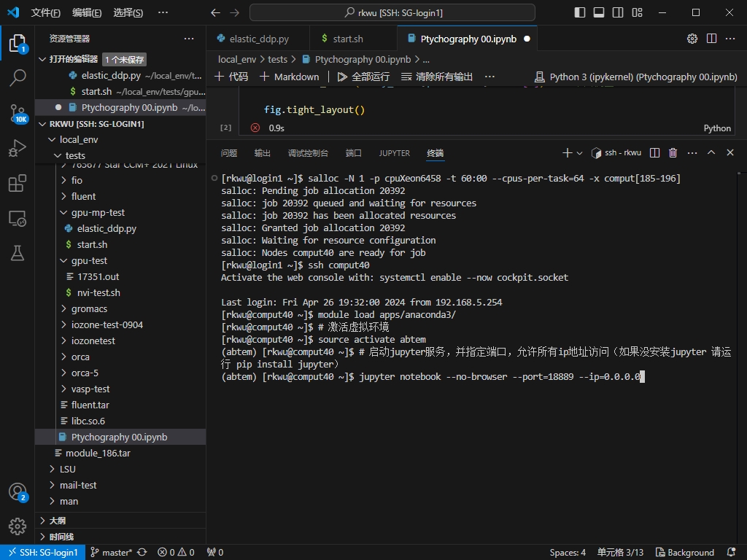
Task: Open Run and Debug view
Action: click(18, 148)
